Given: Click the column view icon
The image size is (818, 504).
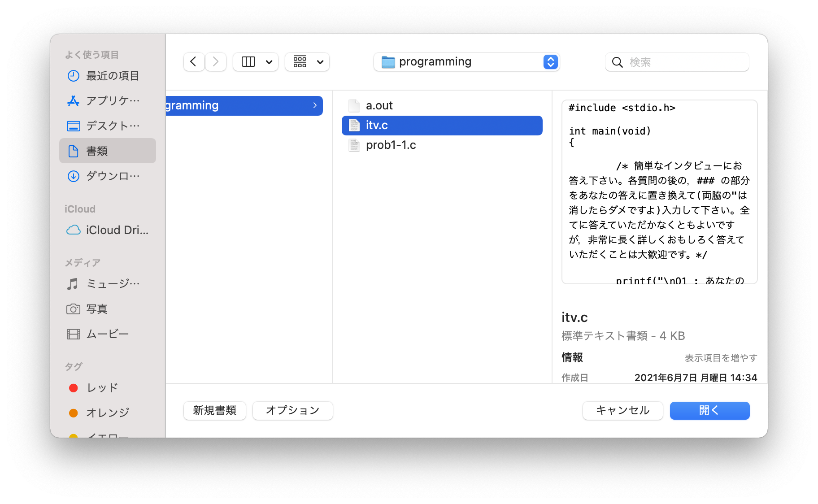Looking at the screenshot, I should [x=248, y=62].
